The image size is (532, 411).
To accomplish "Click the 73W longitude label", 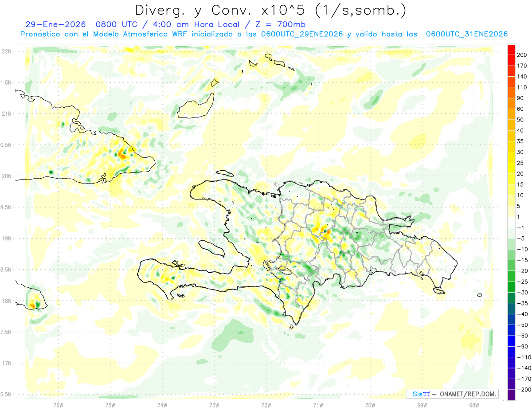I will tap(214, 405).
